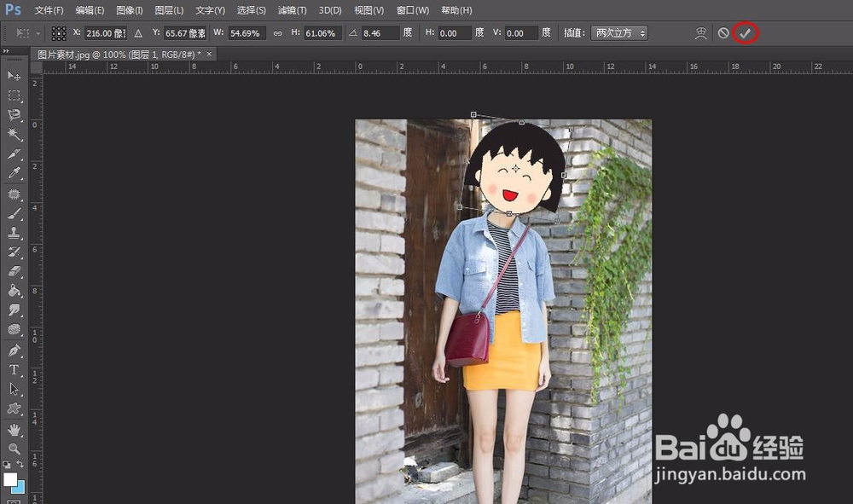The height and width of the screenshot is (504, 853).
Task: Cancel the transform
Action: (723, 33)
